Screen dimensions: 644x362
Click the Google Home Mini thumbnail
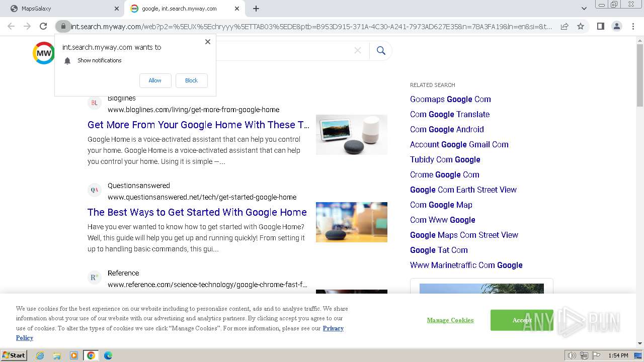(x=352, y=222)
